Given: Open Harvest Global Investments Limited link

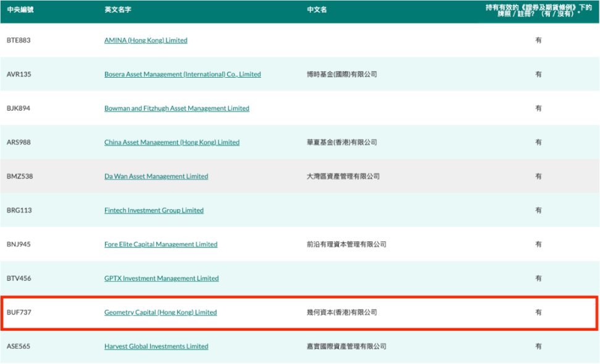Looking at the screenshot, I should 156,346.
